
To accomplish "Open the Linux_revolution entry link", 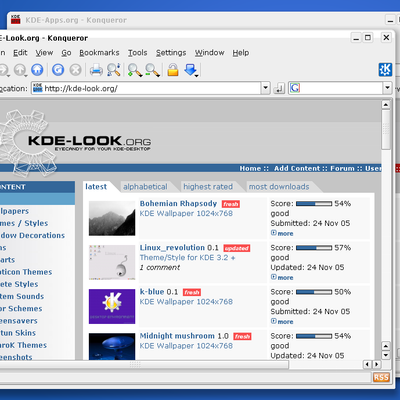I will 172,248.
